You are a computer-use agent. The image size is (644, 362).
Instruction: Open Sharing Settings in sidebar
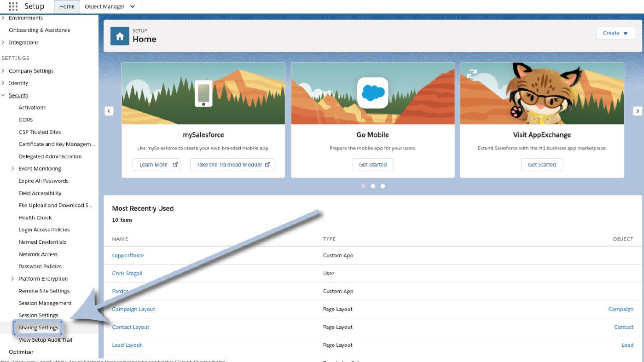[39, 328]
